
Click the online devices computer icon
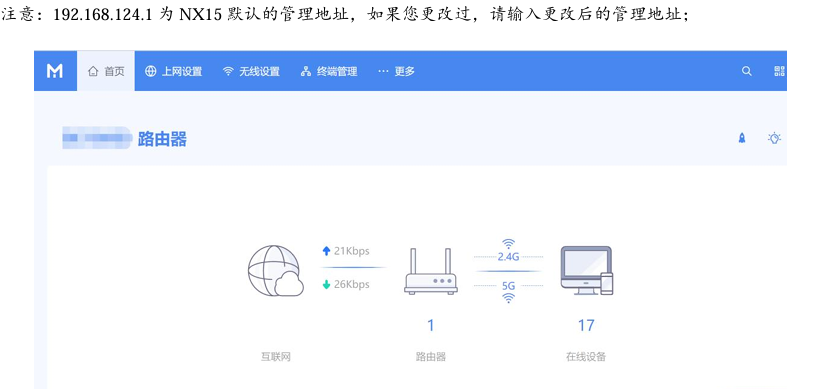[x=587, y=270]
